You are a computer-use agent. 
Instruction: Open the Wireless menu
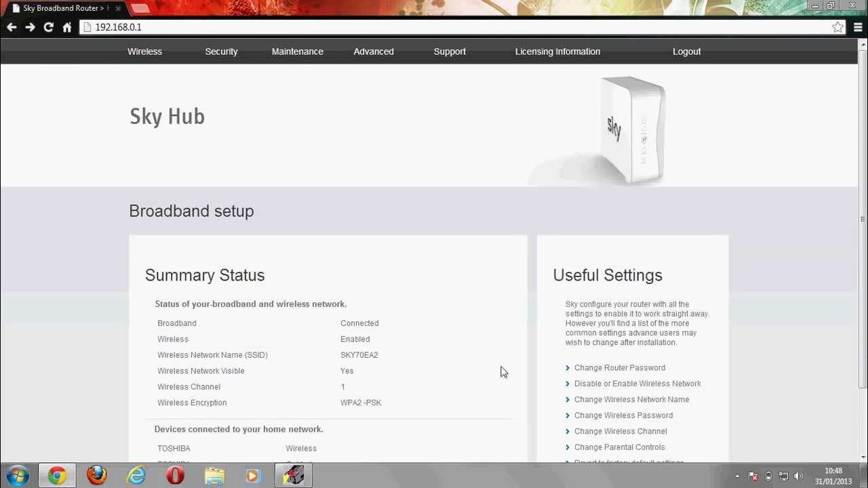pos(144,52)
